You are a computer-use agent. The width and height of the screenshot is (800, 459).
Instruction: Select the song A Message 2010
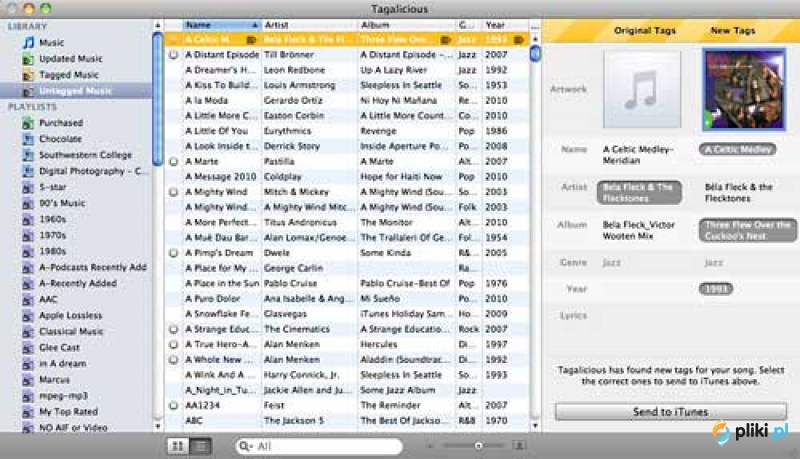[x=346, y=176]
